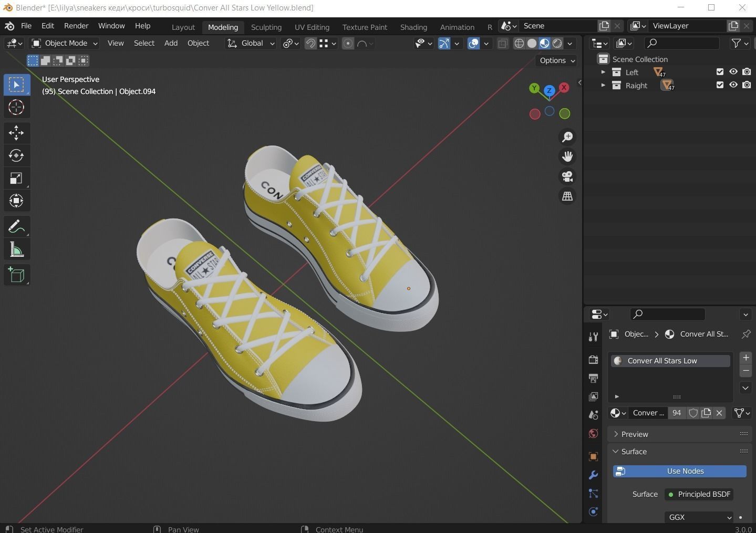The width and height of the screenshot is (756, 533).
Task: Open shading options dropdown arrow
Action: 569,44
